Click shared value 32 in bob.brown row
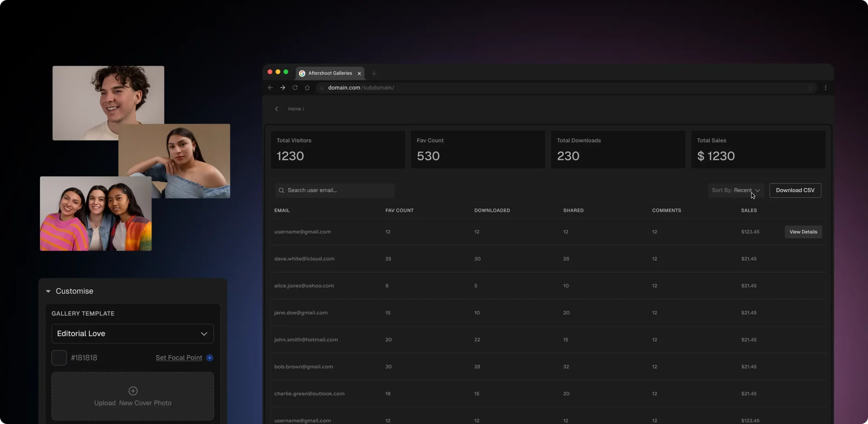The image size is (868, 424). point(566,367)
